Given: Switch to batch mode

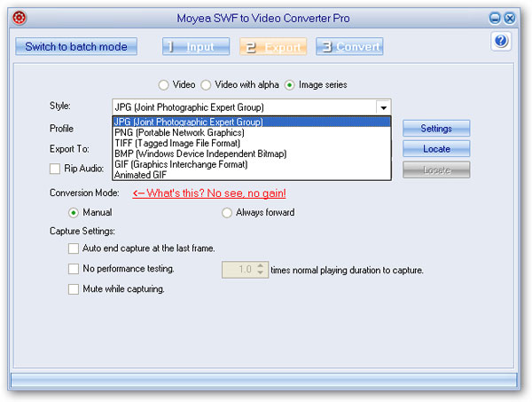Looking at the screenshot, I should click(76, 46).
